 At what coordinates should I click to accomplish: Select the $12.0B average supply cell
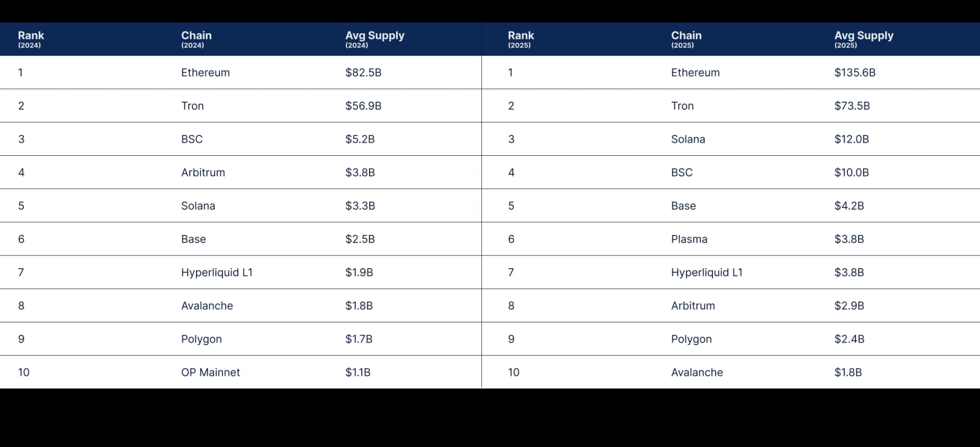pos(851,139)
